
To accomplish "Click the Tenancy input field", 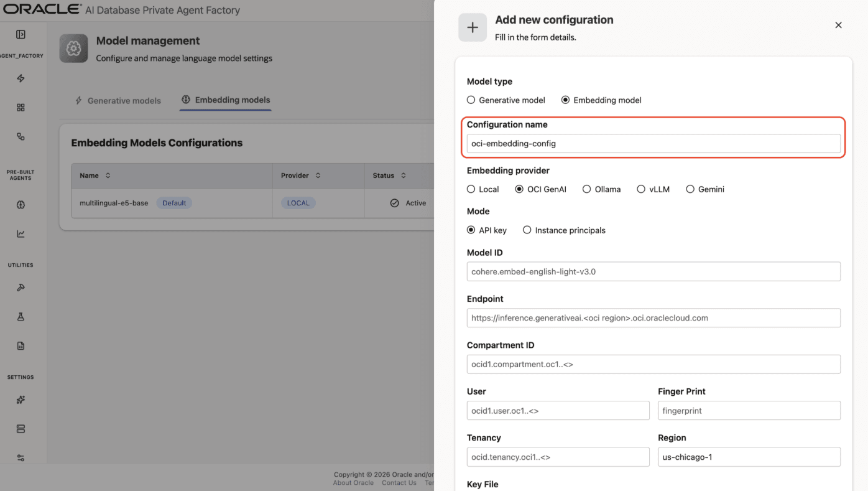I will 558,457.
